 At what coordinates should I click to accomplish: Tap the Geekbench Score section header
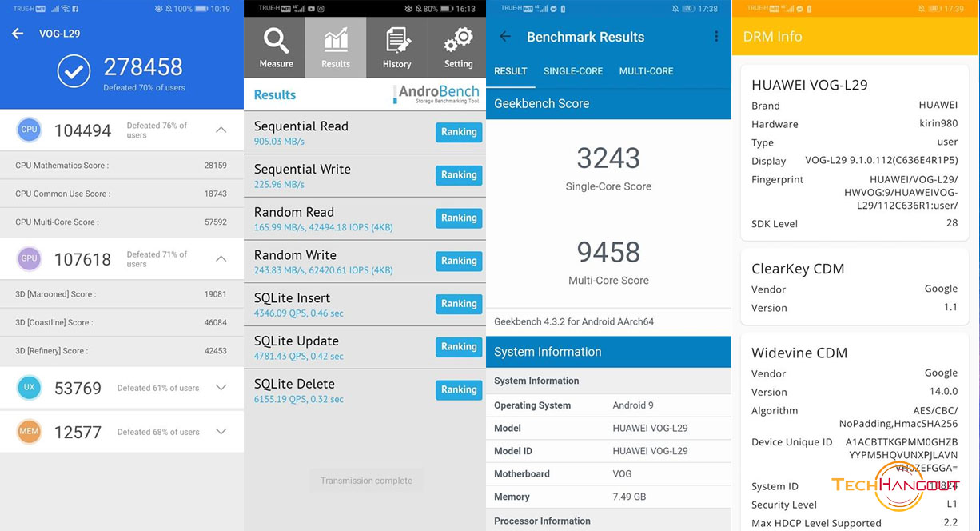tap(608, 104)
